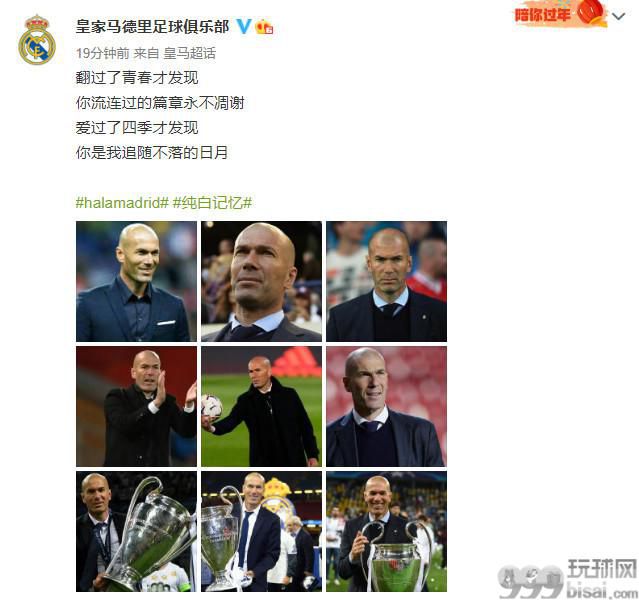This screenshot has width=639, height=600.
Task: Open bottom-left photo with large silver trophy
Action: click(x=136, y=532)
